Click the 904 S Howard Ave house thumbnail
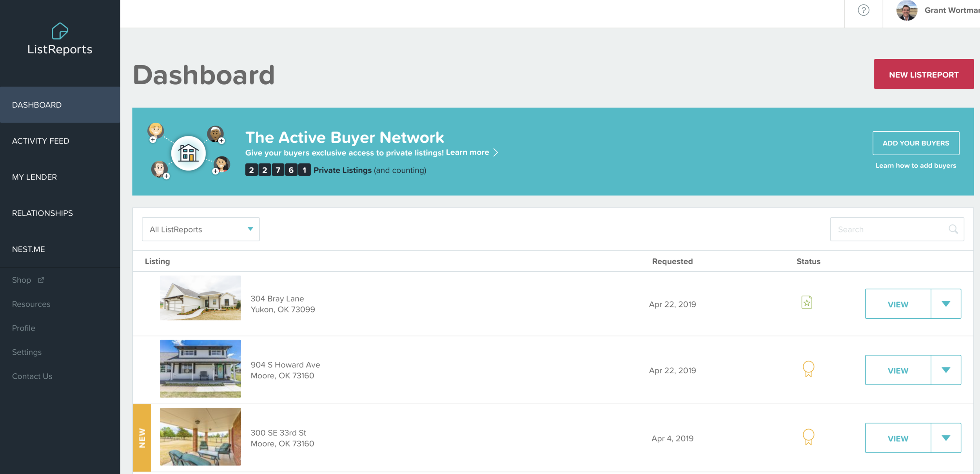Screen dimensions: 980x474 (x=200, y=369)
